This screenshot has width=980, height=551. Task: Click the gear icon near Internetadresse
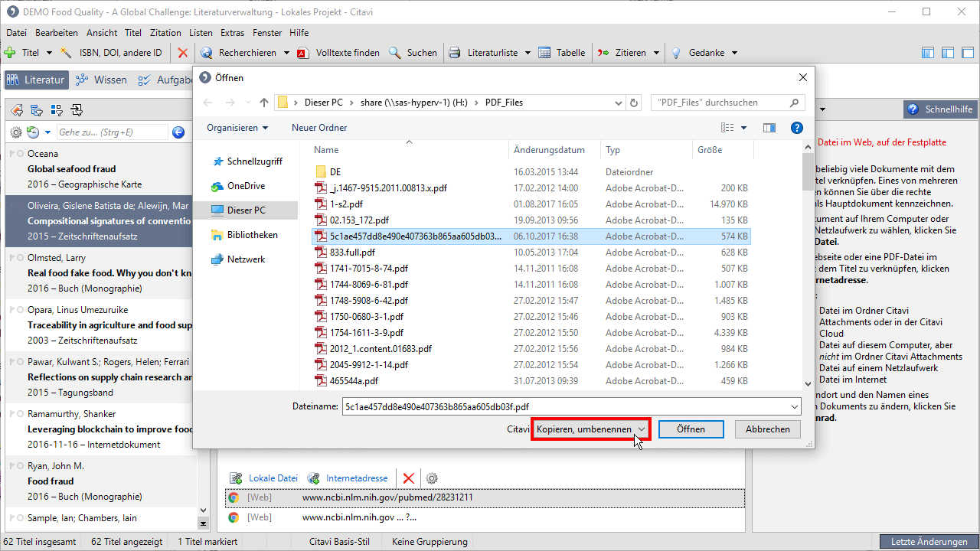click(432, 478)
